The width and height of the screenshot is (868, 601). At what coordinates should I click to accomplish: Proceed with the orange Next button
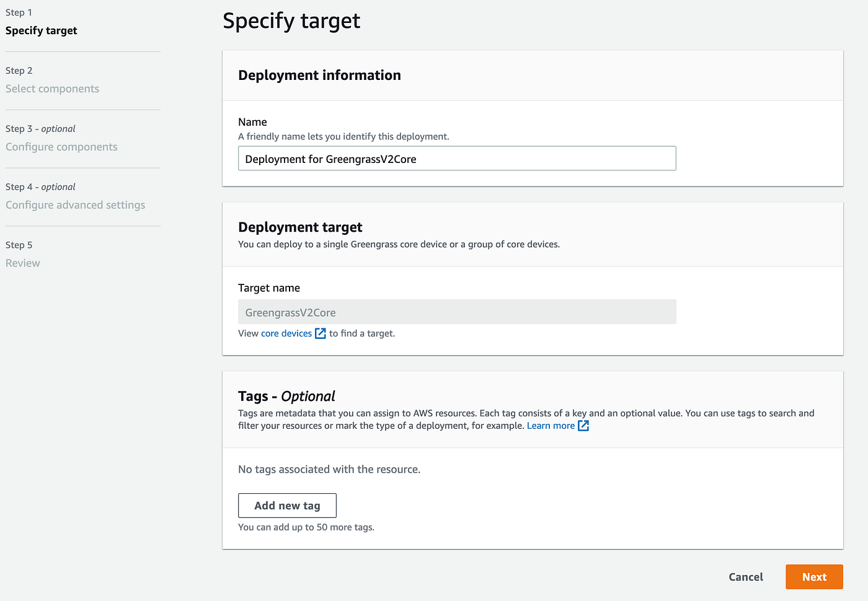tap(813, 577)
